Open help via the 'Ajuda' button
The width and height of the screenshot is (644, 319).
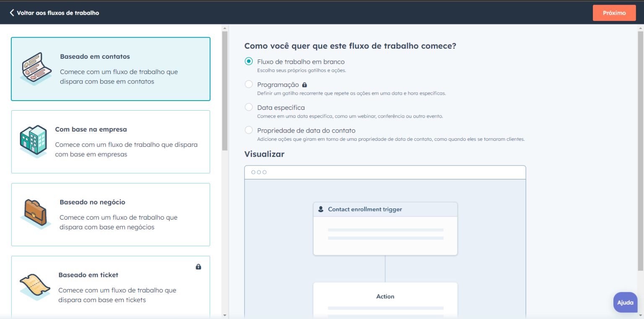625,302
